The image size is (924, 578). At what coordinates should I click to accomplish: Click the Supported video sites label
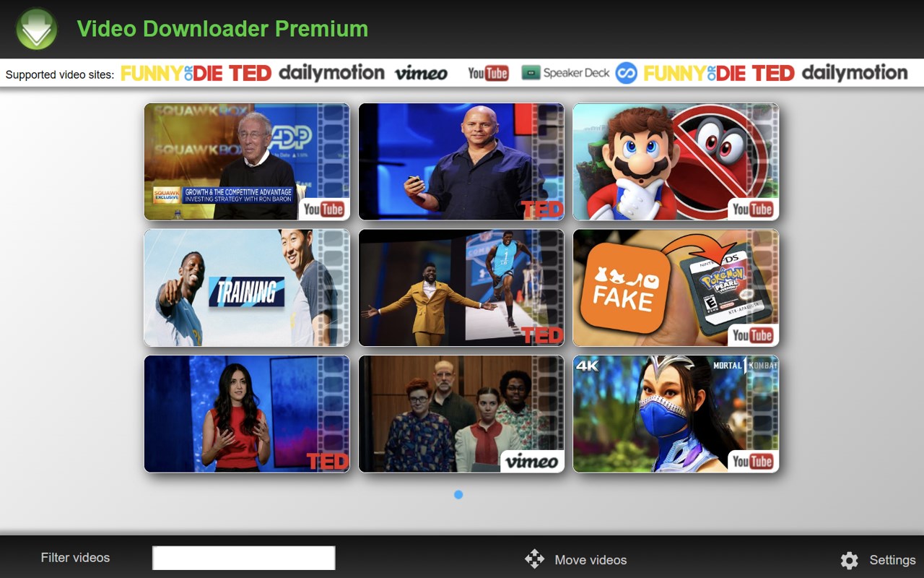tap(60, 74)
